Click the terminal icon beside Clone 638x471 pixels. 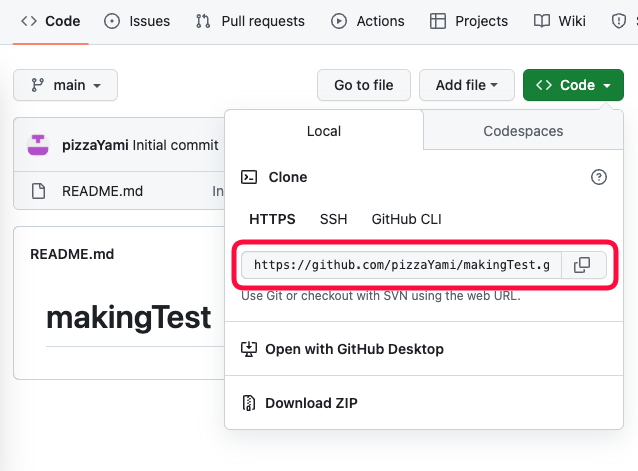click(249, 177)
